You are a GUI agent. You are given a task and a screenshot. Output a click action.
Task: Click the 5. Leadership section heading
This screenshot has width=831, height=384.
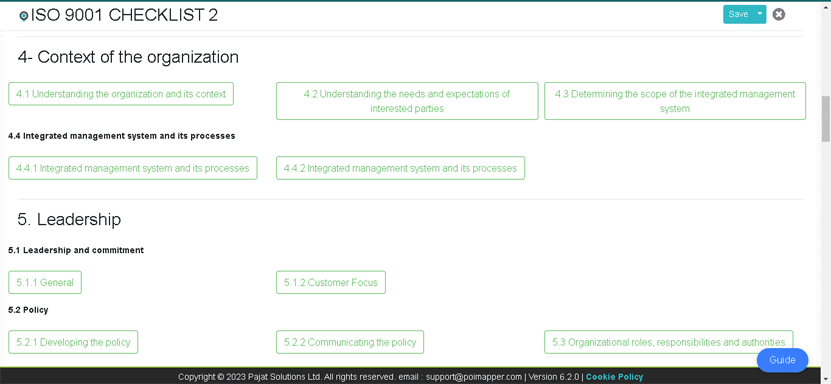[69, 219]
